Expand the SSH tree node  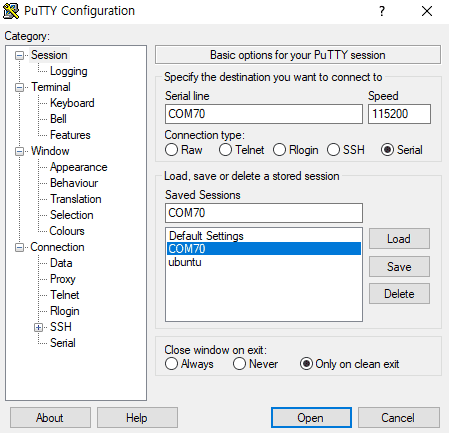pyautogui.click(x=38, y=327)
